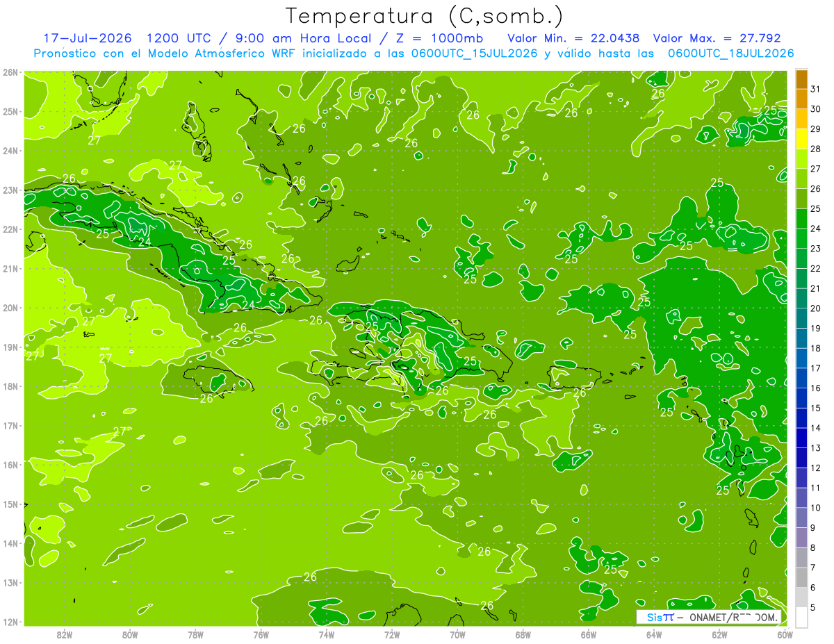This screenshot has width=834, height=644.
Task: Click the 20 value on the color scale
Action: [x=816, y=308]
